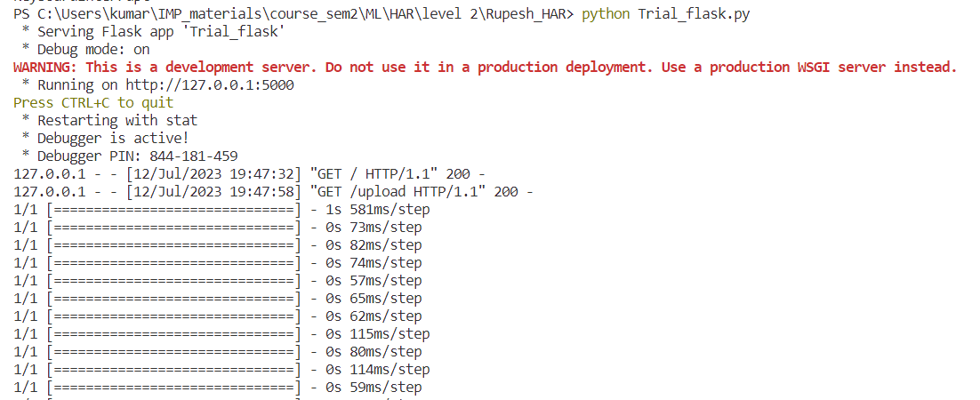Image resolution: width=980 pixels, height=400 pixels.
Task: Click the progress line showing 74ms/step
Action: click(218, 263)
